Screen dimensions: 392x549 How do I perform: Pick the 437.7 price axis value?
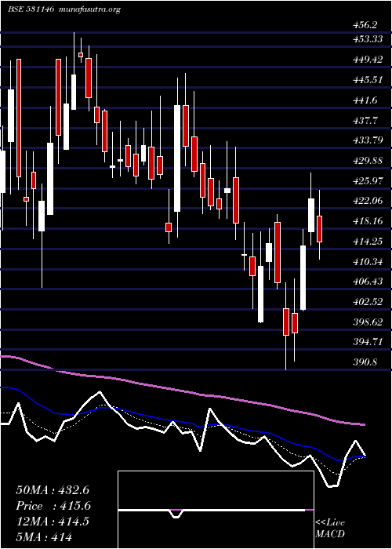click(365, 121)
